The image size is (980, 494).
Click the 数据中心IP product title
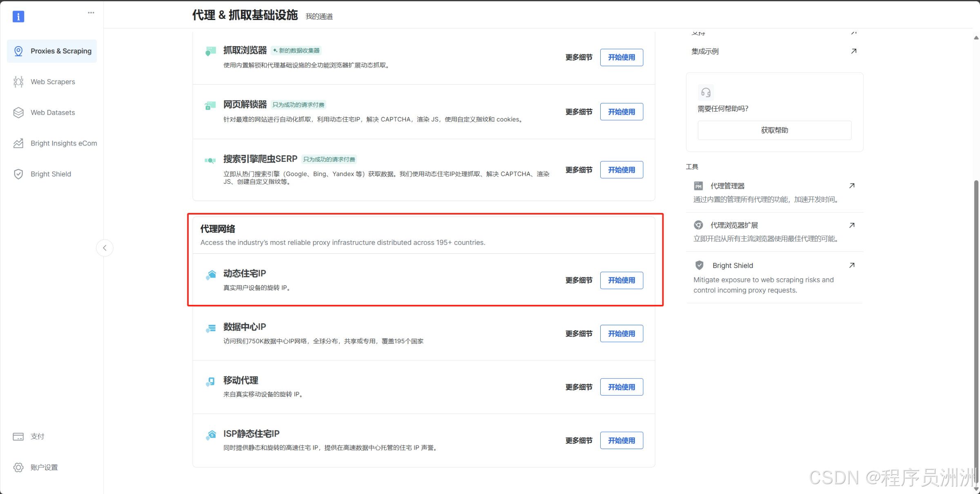(x=245, y=327)
